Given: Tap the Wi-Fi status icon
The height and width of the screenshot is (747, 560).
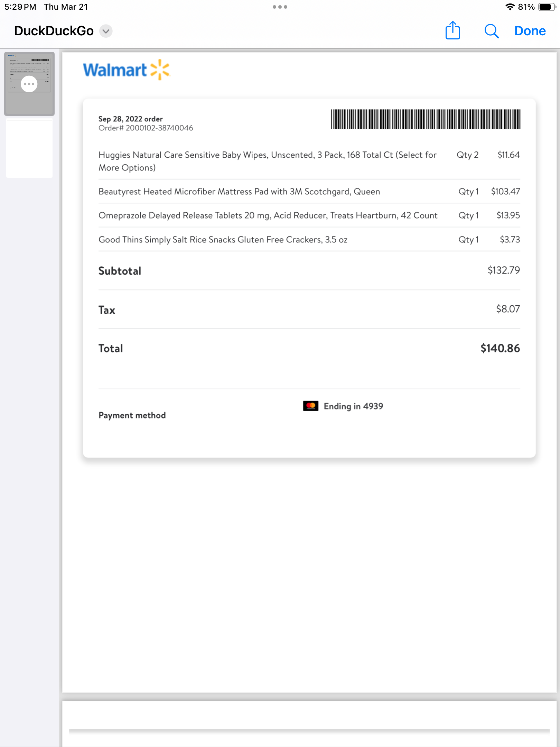Looking at the screenshot, I should (x=510, y=7).
